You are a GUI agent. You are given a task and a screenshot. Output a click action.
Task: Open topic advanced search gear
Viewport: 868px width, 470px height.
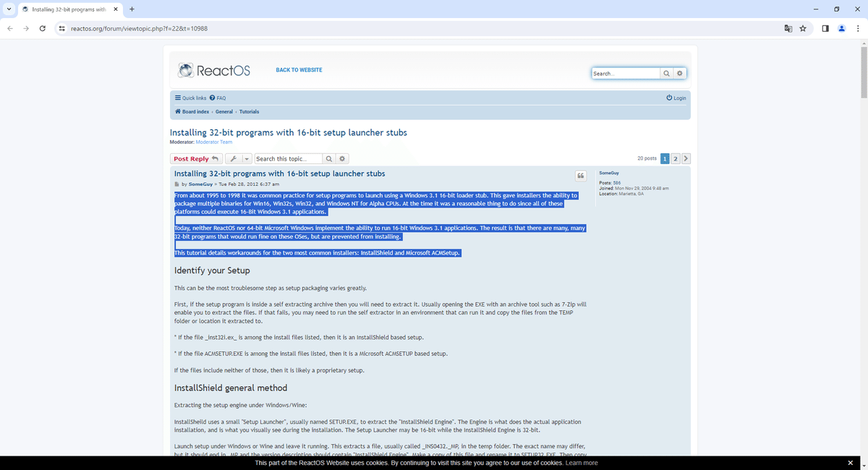342,158
